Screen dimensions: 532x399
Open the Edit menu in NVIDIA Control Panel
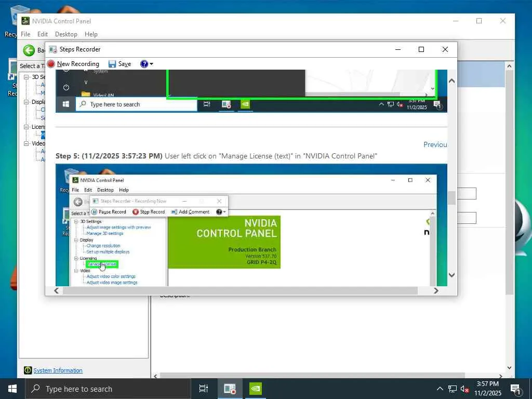point(43,34)
